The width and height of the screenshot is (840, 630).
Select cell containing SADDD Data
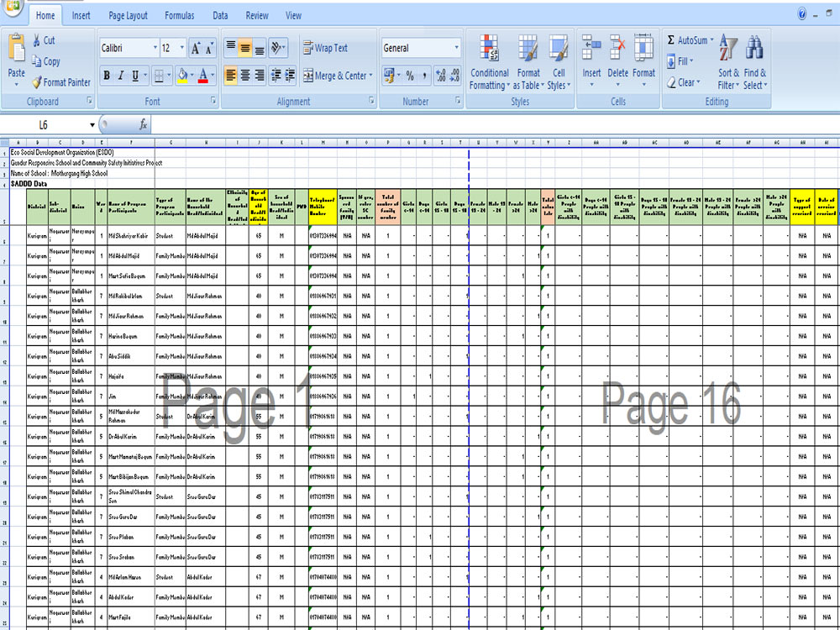click(x=29, y=184)
